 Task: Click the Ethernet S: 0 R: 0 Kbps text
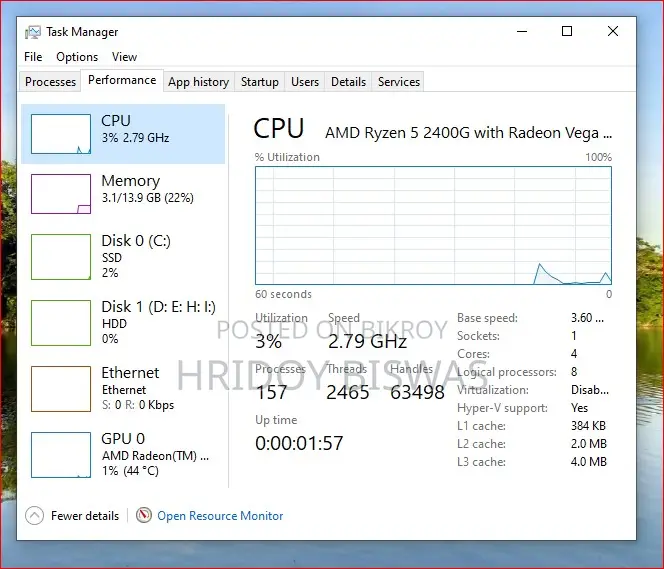click(138, 405)
